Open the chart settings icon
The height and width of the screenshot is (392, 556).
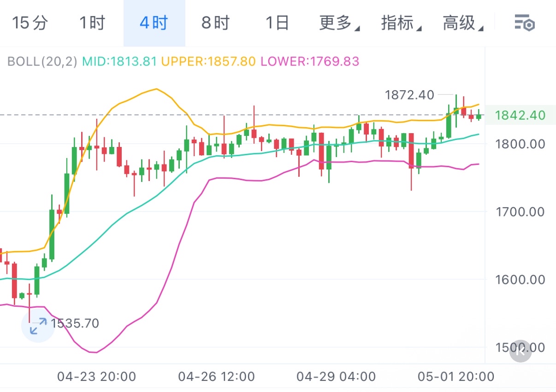524,23
